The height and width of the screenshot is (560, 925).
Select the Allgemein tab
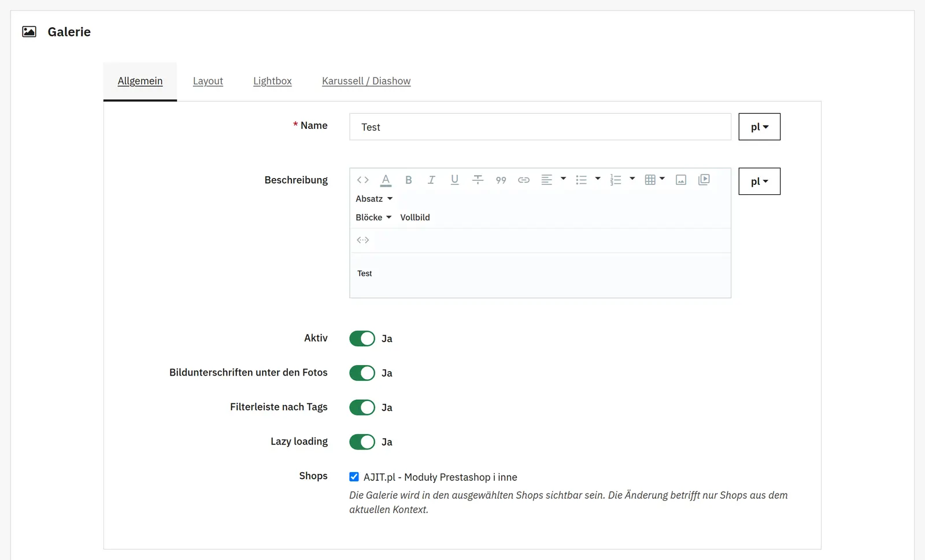click(140, 81)
